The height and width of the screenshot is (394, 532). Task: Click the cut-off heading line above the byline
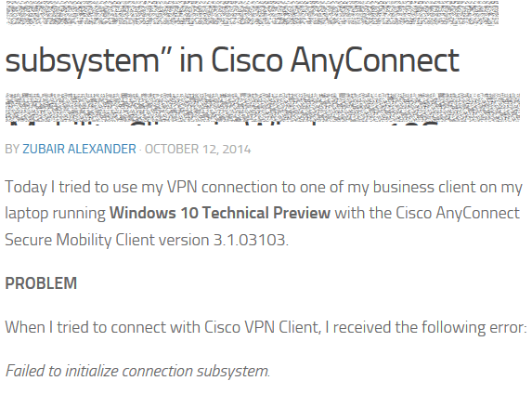tap(224, 125)
